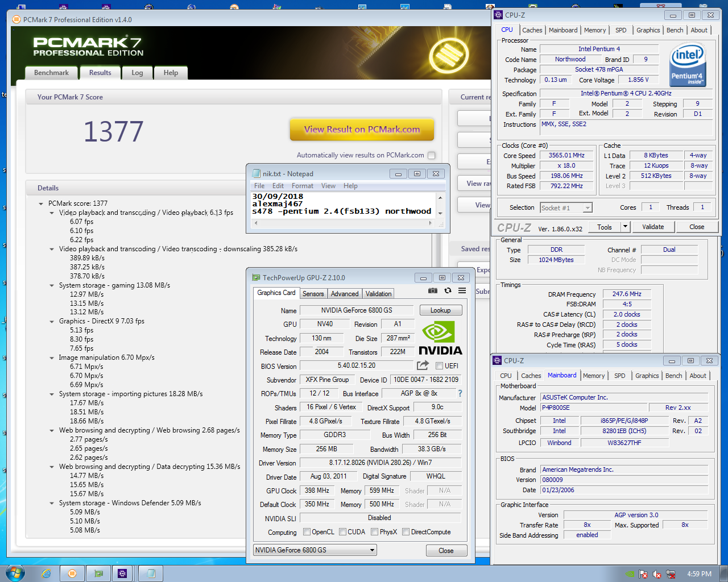Click the GPU-Z Lookup button
This screenshot has height=582, width=728.
click(x=441, y=310)
